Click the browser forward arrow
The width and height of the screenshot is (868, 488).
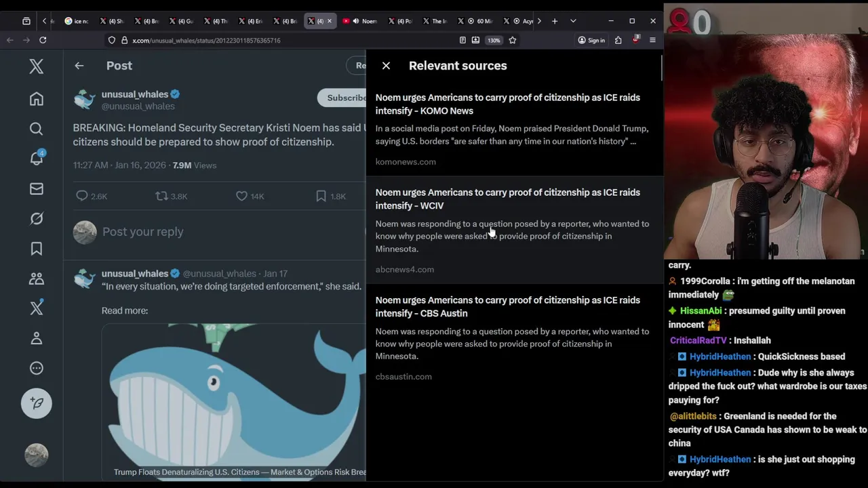click(26, 40)
